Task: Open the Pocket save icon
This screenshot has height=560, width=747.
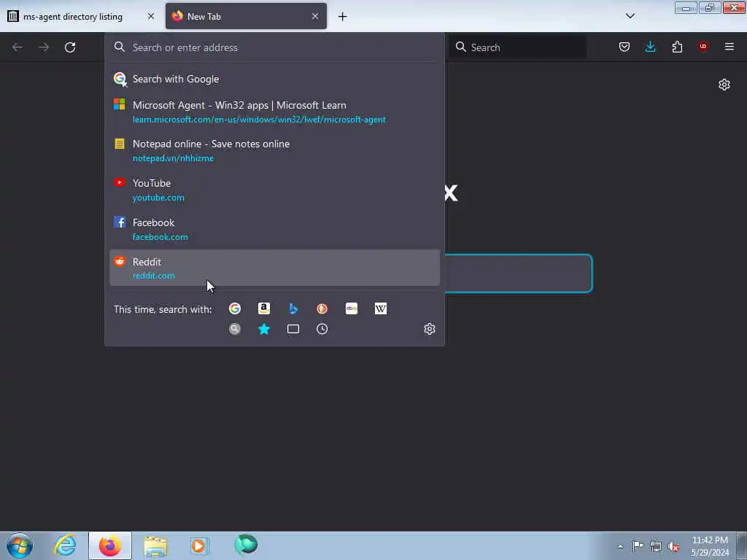Action: [624, 47]
